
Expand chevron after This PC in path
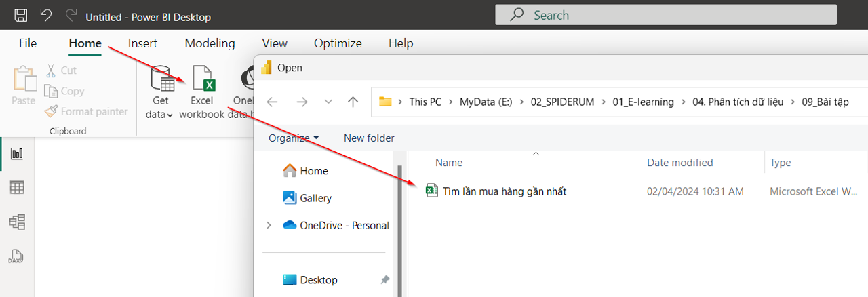452,102
